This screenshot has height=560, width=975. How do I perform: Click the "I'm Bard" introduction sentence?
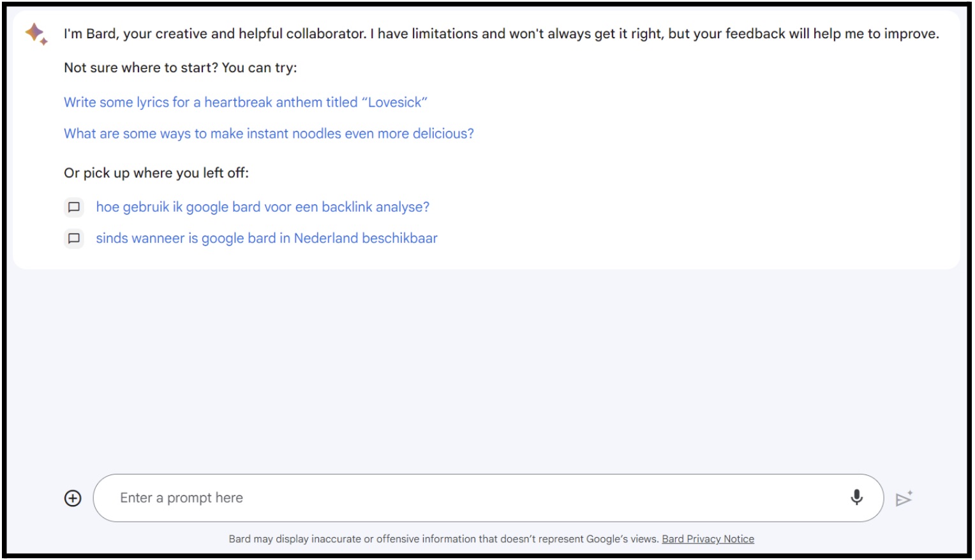click(501, 34)
